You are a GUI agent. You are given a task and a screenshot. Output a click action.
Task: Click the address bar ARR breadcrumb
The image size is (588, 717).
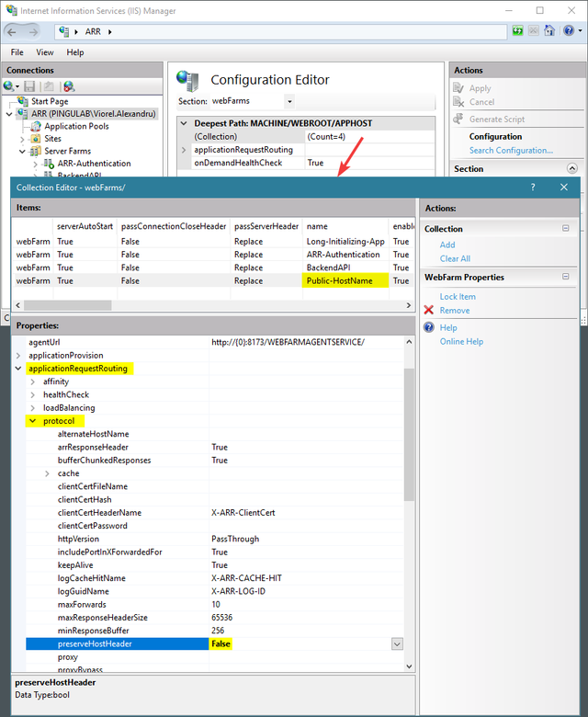pyautogui.click(x=93, y=31)
